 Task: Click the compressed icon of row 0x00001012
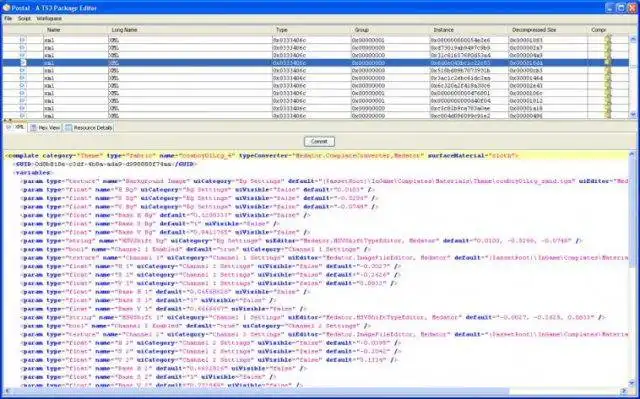(608, 101)
